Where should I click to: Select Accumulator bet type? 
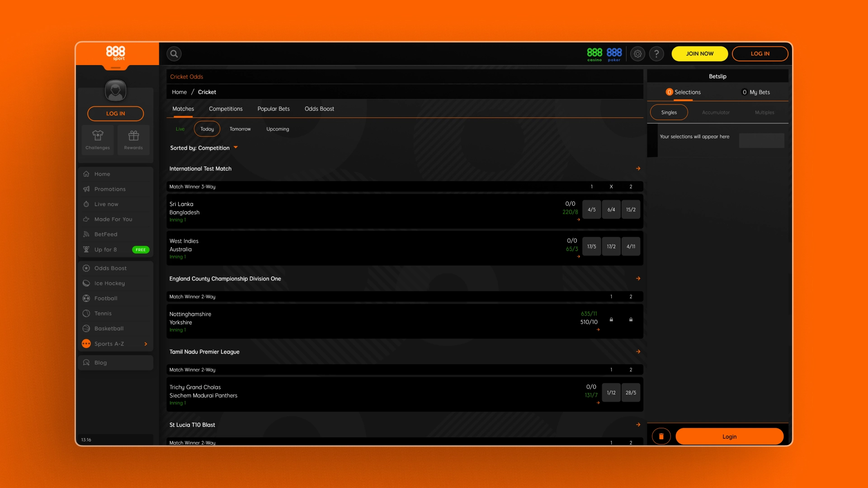716,113
